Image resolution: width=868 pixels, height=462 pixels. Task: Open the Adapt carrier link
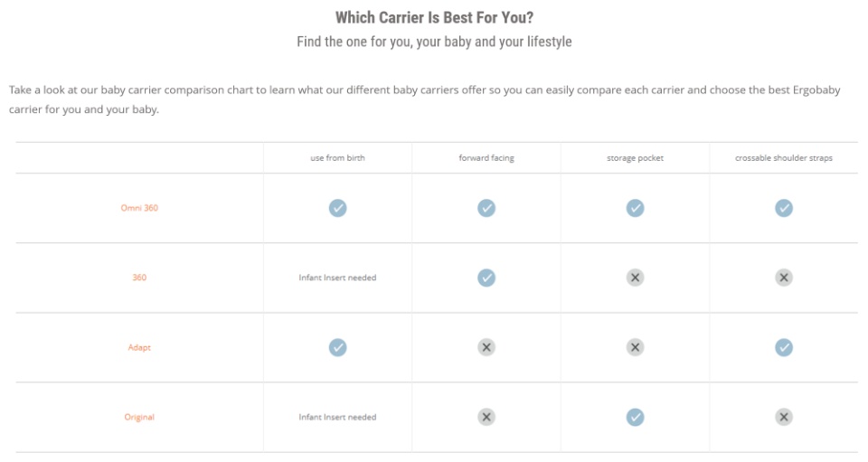click(139, 347)
